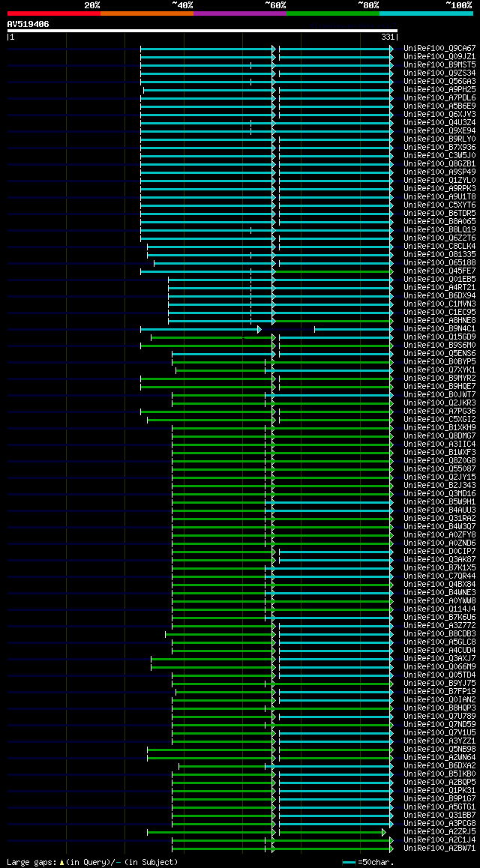Open hit UniRef100_B1XKH9
The height and width of the screenshot is (868, 480).
(x=439, y=429)
